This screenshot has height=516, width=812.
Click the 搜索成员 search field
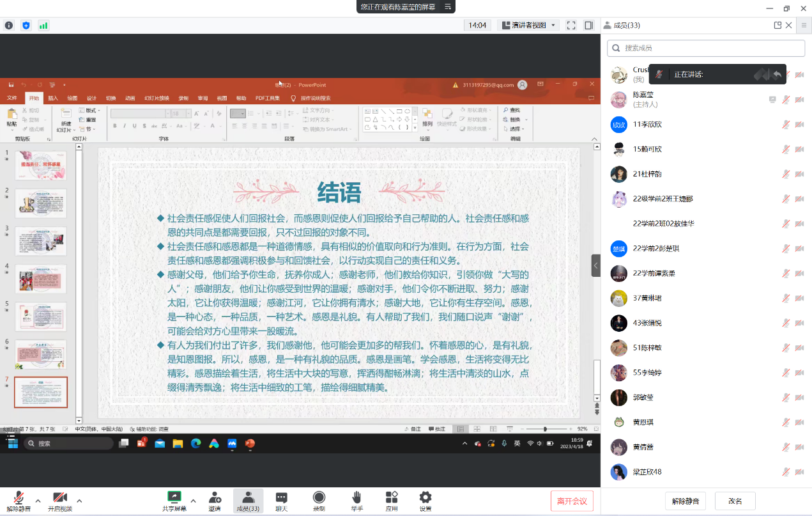coord(706,48)
